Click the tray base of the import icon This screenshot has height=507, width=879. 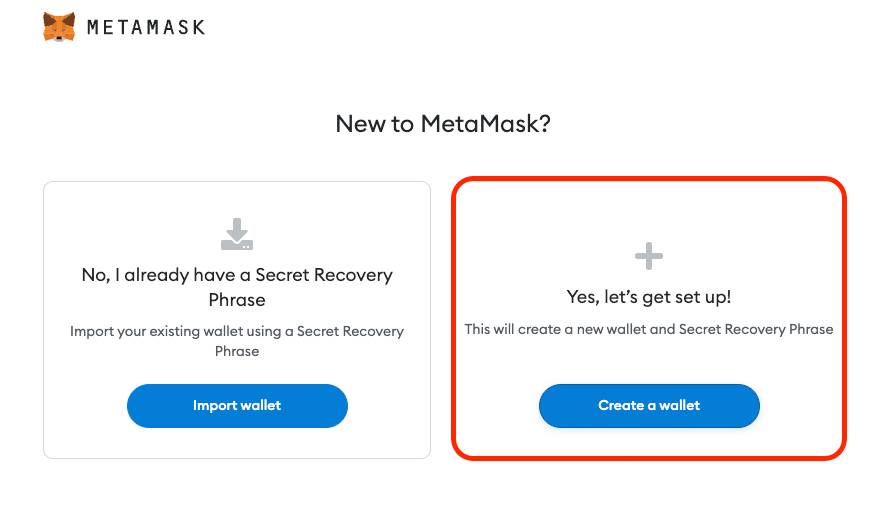coord(237,243)
